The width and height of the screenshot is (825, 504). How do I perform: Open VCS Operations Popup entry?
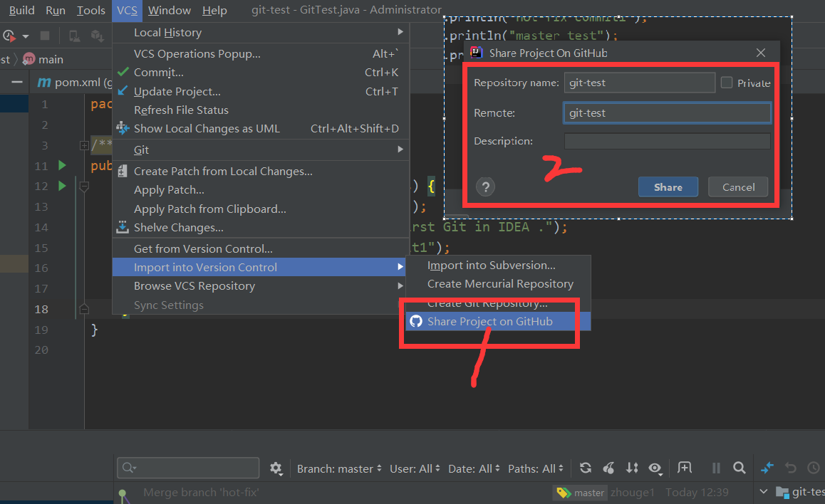coord(261,53)
